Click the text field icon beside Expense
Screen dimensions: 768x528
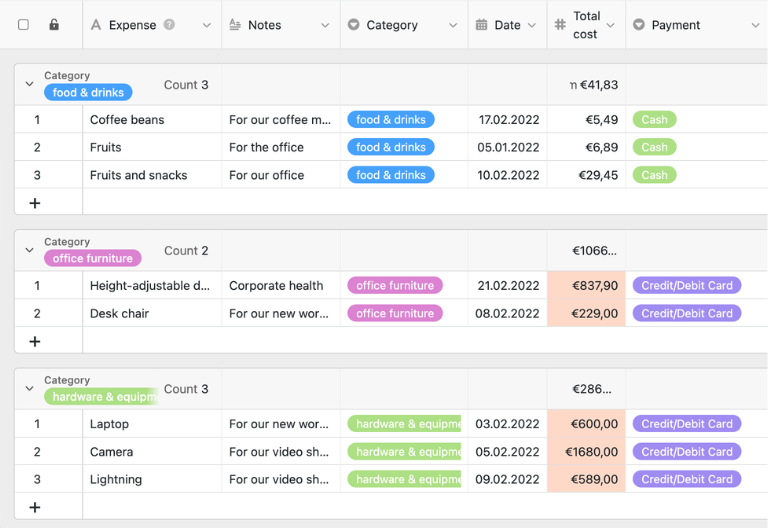pyautogui.click(x=96, y=25)
